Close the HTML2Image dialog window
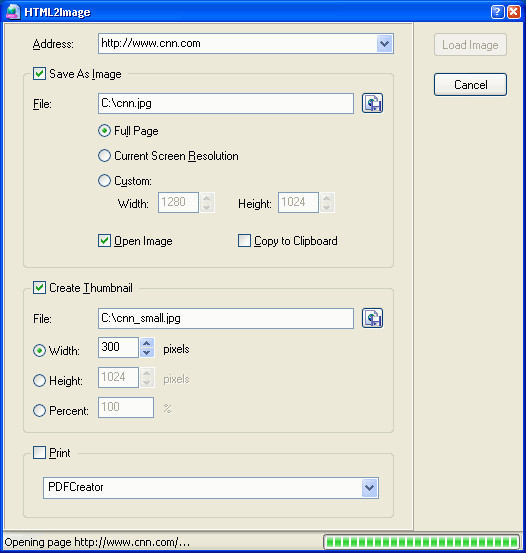The width and height of the screenshot is (526, 553). (x=514, y=12)
